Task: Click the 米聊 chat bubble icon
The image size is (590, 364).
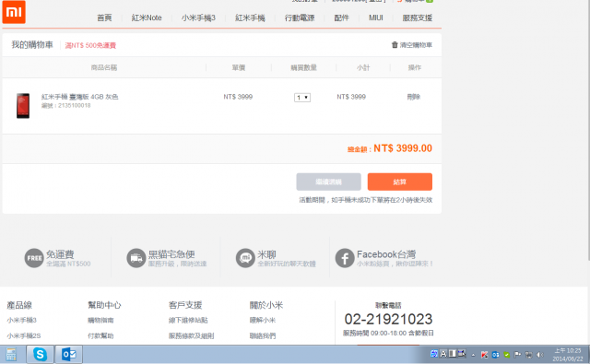Action: pyautogui.click(x=245, y=258)
